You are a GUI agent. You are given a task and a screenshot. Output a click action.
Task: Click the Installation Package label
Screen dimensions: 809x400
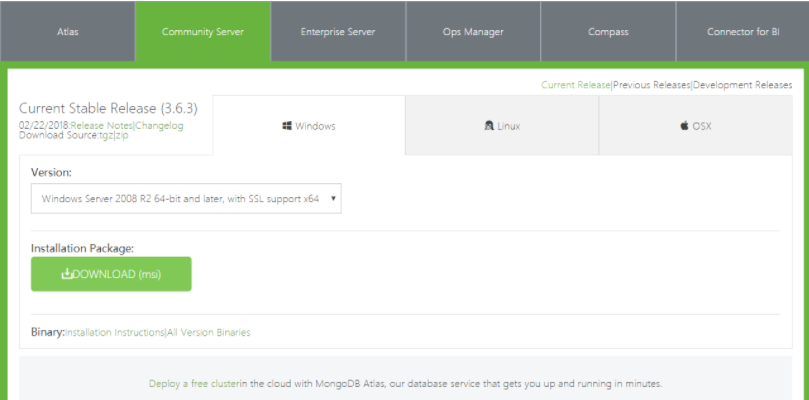coord(83,249)
